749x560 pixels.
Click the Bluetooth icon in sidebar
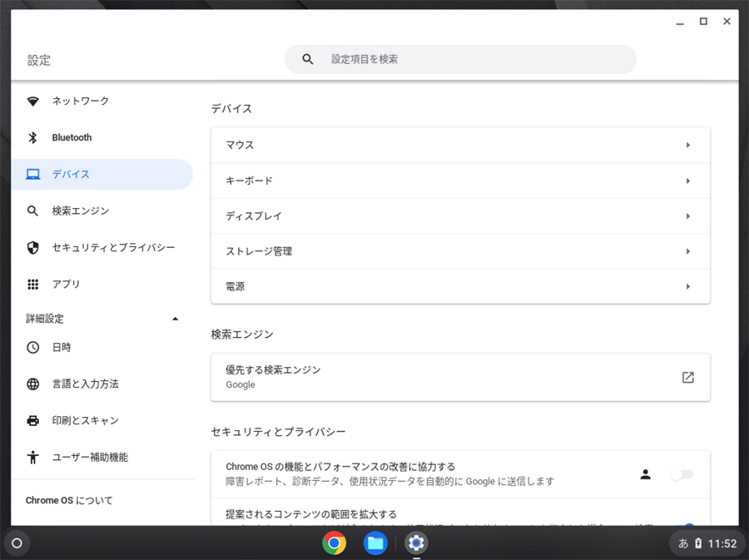33,138
